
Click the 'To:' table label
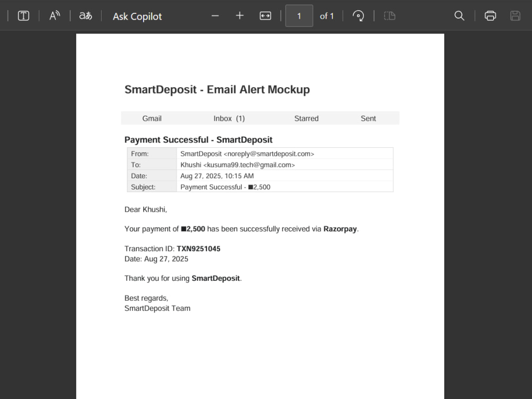tap(136, 165)
